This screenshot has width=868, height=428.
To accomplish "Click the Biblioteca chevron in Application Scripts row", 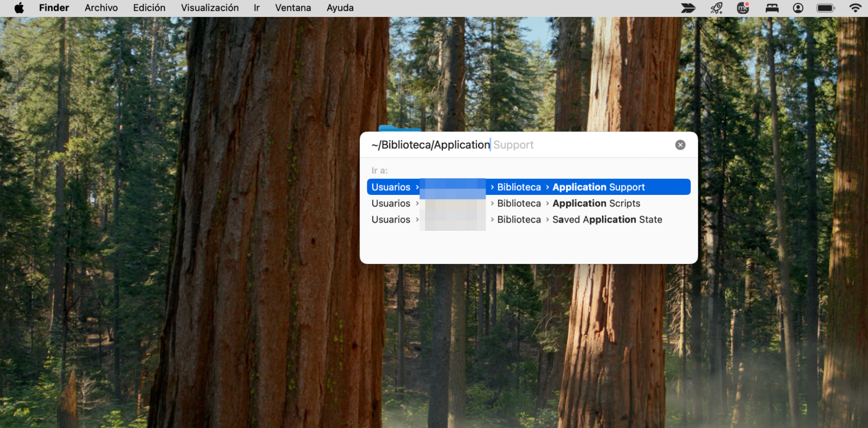I will pos(492,203).
